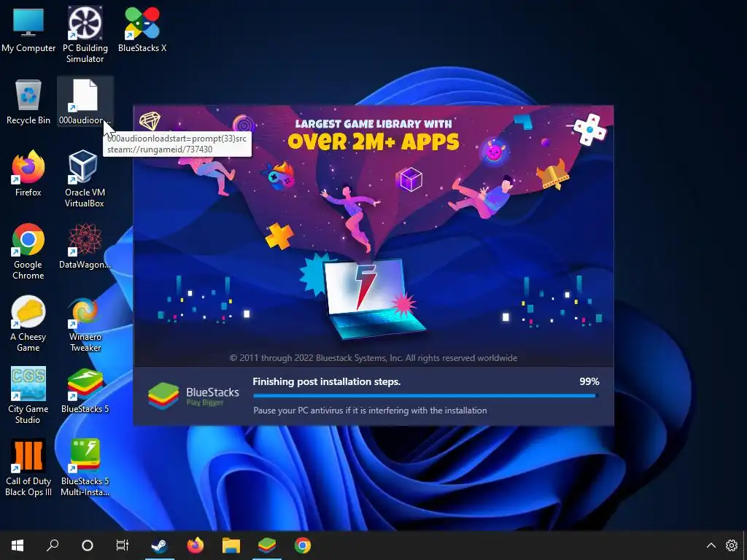Click the taskbar search magnifier
Viewport: 747px width, 560px height.
coord(53,545)
